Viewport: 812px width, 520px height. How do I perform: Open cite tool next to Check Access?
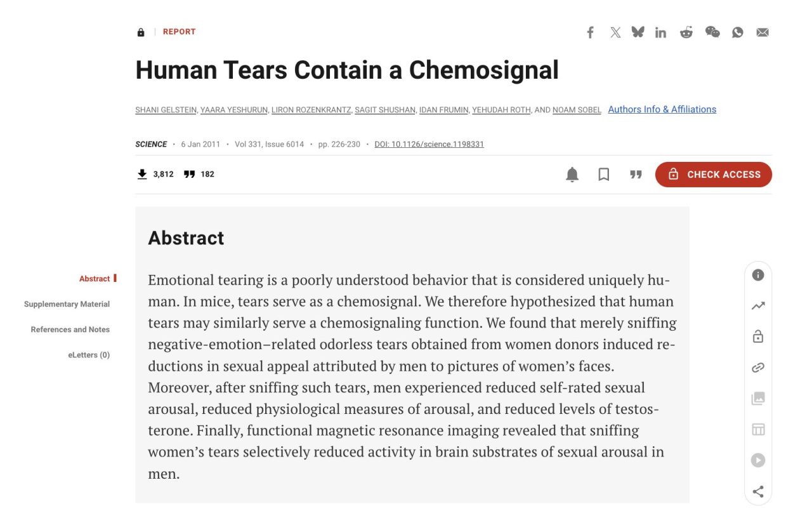click(x=636, y=175)
